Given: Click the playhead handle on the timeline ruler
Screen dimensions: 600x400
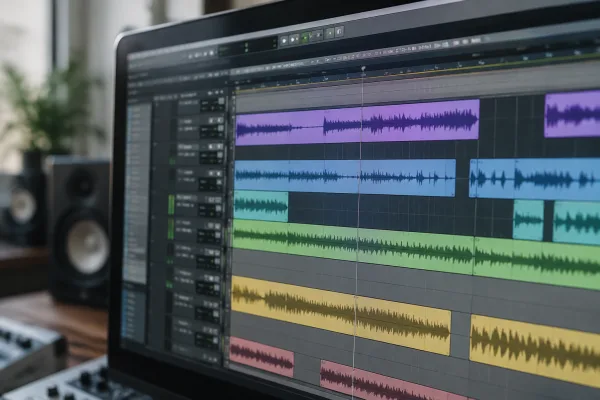Looking at the screenshot, I should coord(363,69).
